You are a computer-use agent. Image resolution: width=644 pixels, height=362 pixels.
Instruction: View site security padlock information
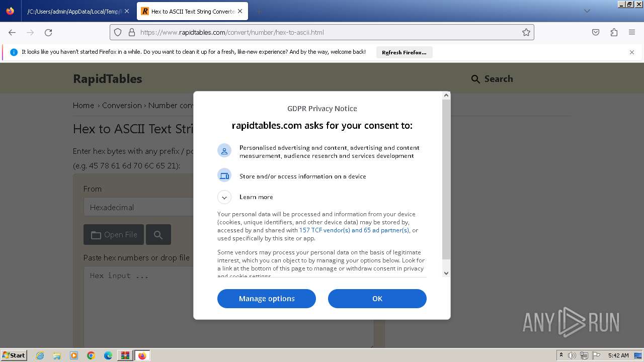tap(132, 32)
